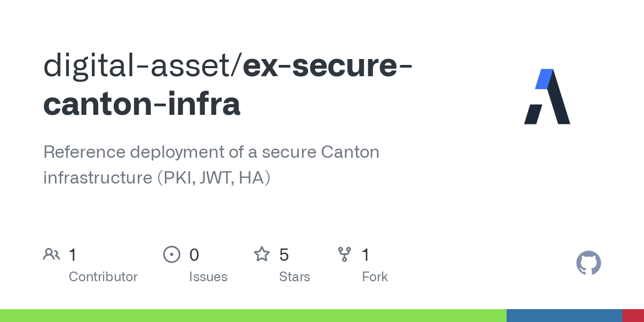Click the star icon
This screenshot has width=644, height=322.
point(261,254)
